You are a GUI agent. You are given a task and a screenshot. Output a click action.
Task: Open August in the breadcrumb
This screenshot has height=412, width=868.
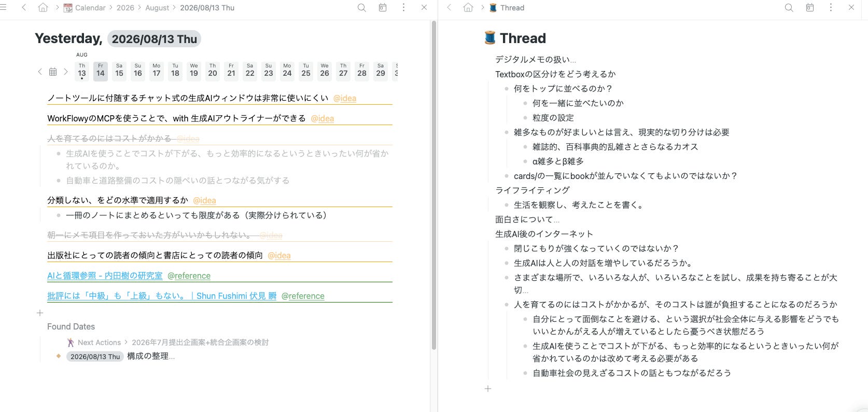tap(157, 8)
